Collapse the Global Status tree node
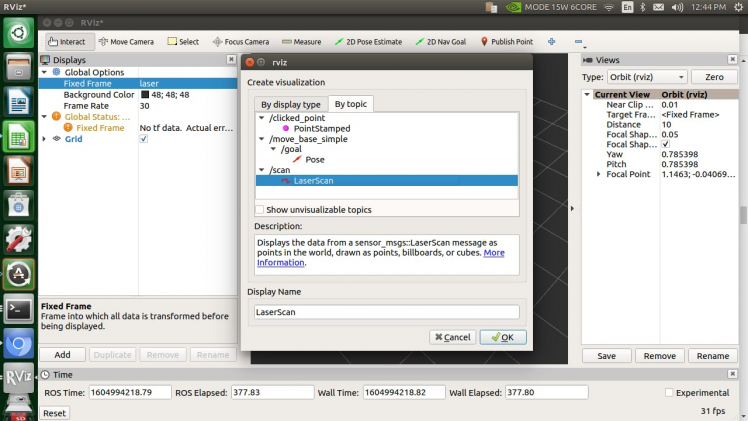Viewport: 748px width, 421px height. click(x=44, y=116)
